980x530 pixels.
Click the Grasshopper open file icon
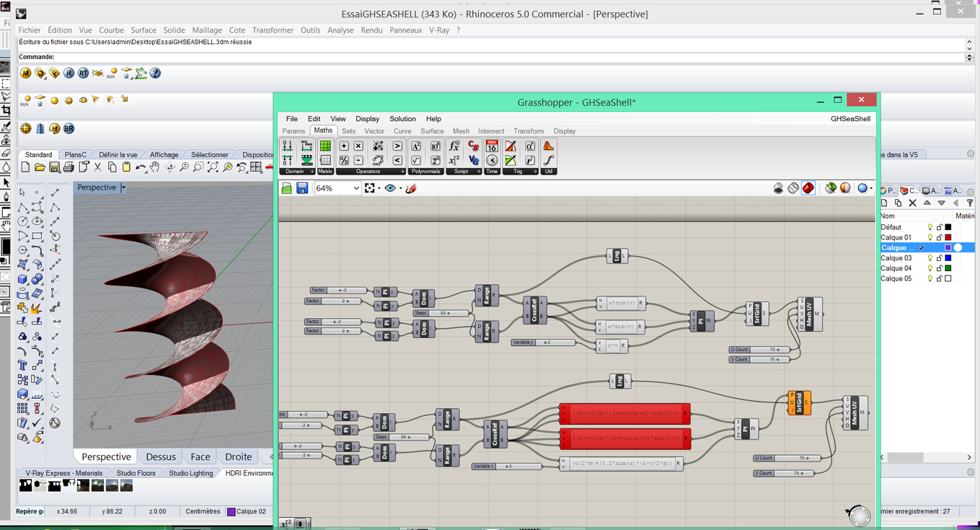click(x=287, y=188)
